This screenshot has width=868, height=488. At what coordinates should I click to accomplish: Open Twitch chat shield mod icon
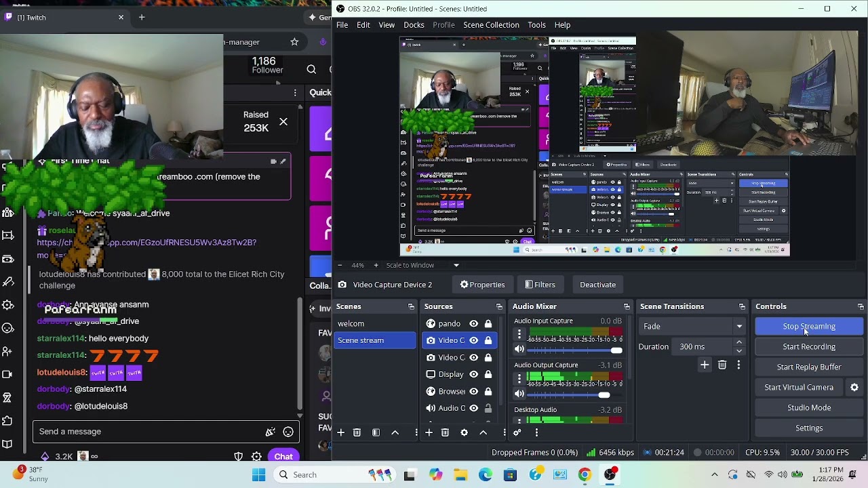click(x=238, y=457)
